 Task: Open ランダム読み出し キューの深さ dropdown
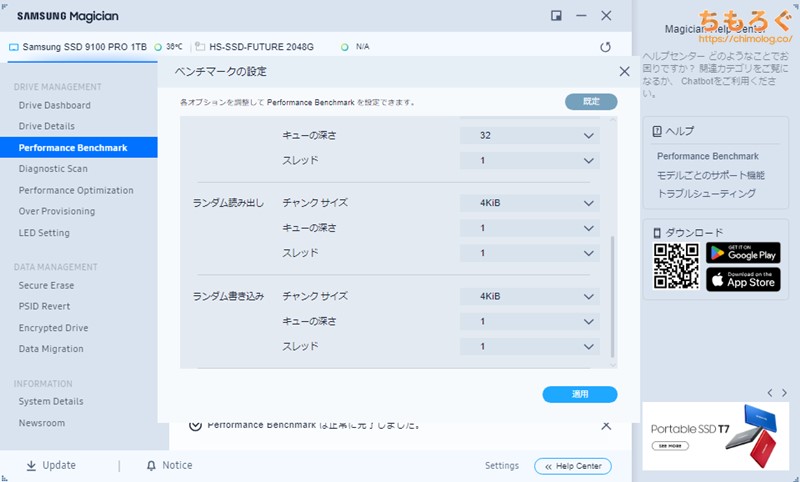coord(530,228)
